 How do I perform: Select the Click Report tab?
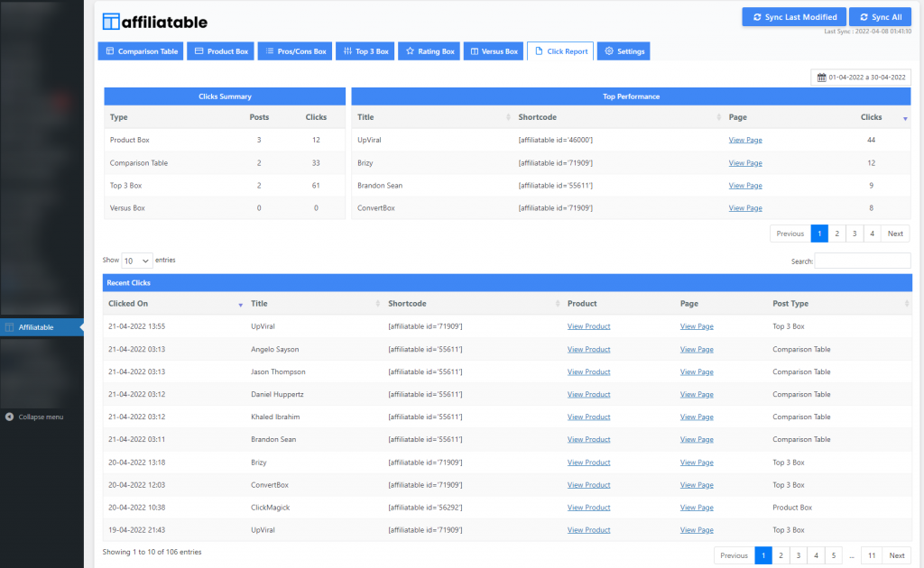tap(560, 51)
